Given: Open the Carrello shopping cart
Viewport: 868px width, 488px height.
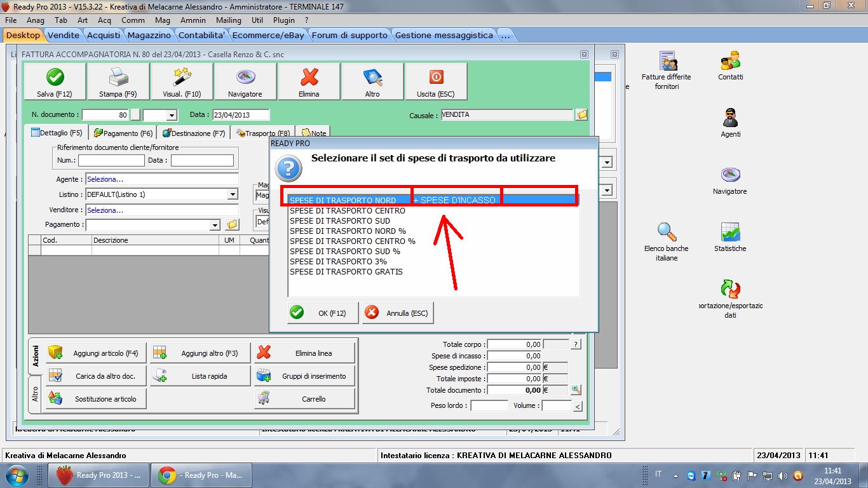Looking at the screenshot, I should [x=304, y=399].
